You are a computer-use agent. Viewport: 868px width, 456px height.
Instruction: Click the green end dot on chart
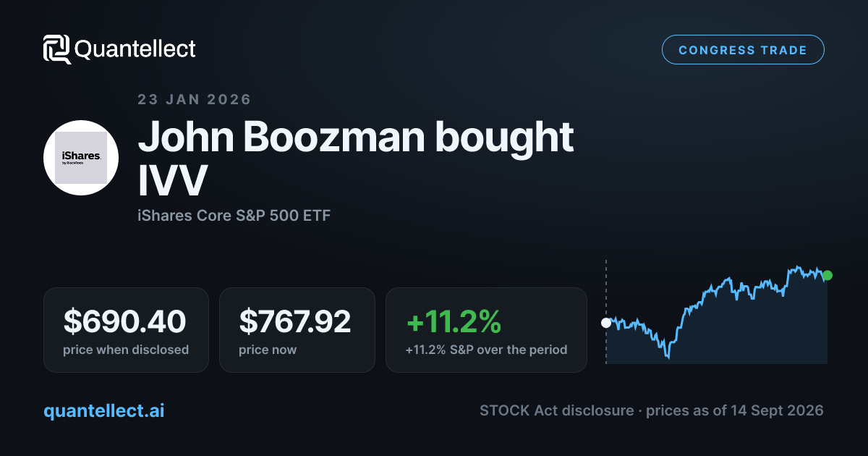coord(827,275)
